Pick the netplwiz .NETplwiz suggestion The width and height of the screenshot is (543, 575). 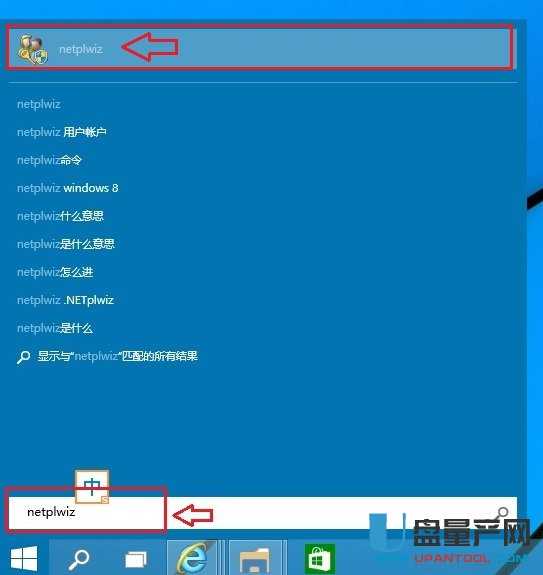pyautogui.click(x=65, y=300)
